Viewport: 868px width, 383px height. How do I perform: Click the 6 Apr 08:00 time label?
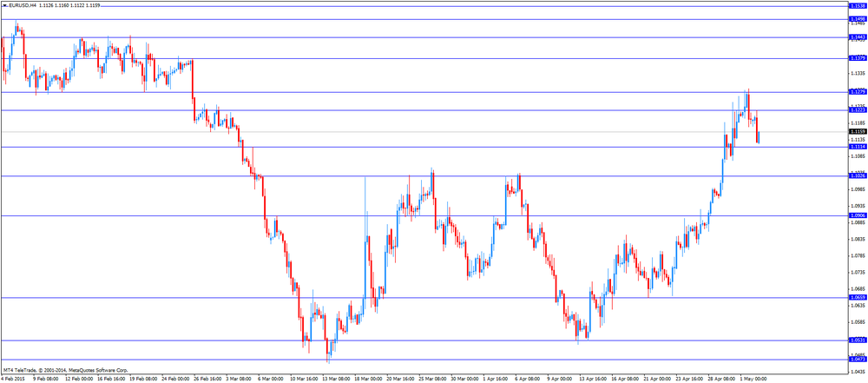pyautogui.click(x=529, y=380)
